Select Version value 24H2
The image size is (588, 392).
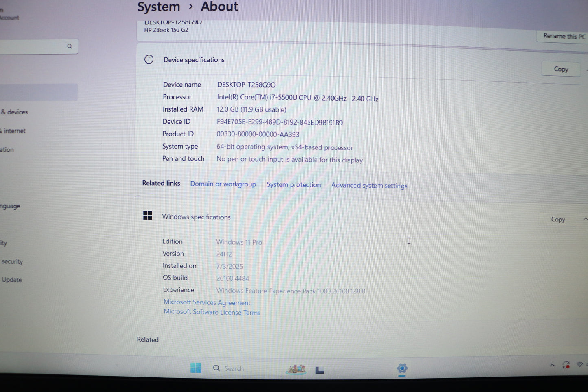coord(224,254)
